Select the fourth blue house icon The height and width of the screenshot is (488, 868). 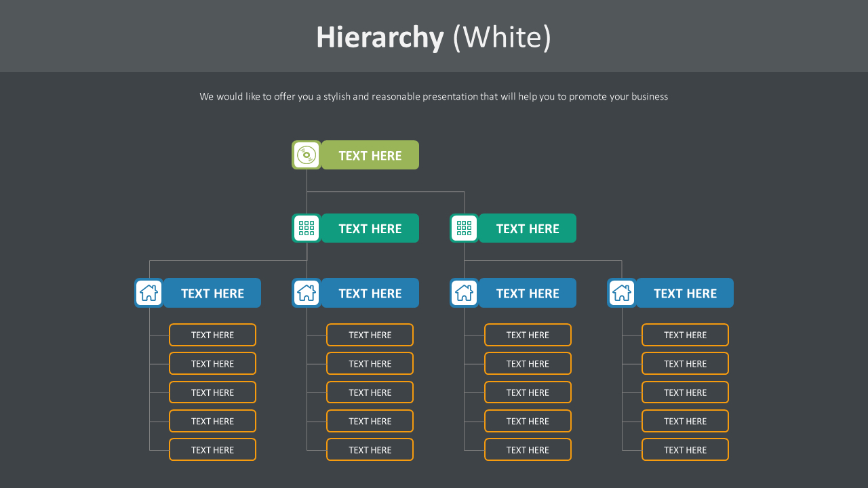pos(622,293)
